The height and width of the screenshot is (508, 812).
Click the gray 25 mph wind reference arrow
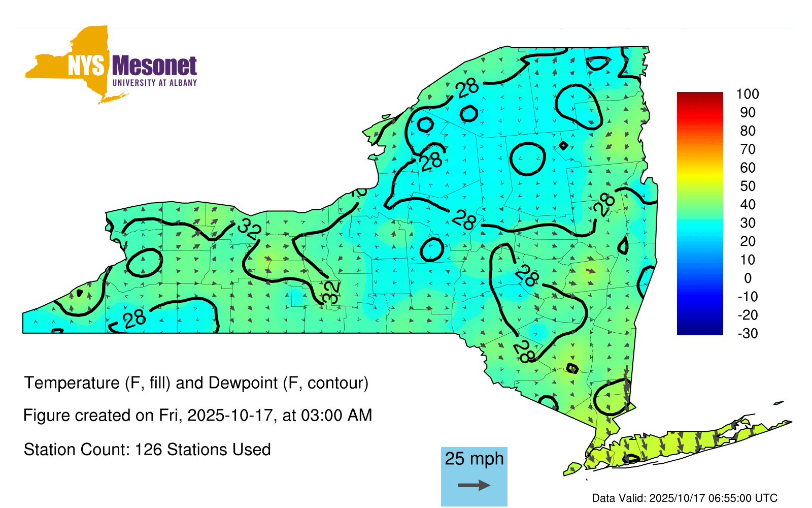click(474, 485)
